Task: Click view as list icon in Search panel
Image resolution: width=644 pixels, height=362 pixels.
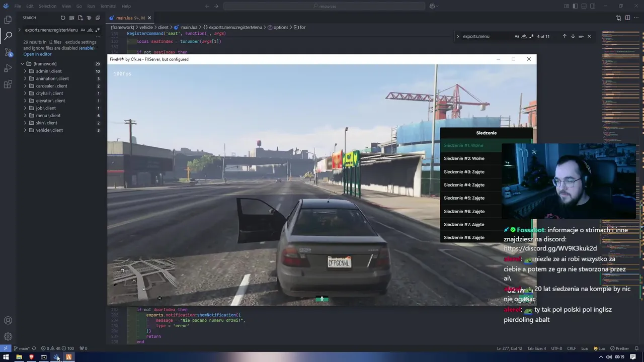Action: tap(89, 18)
